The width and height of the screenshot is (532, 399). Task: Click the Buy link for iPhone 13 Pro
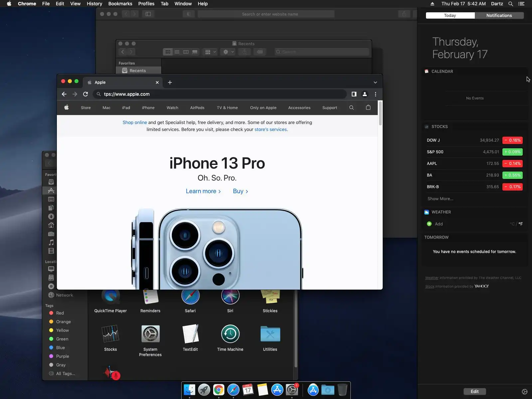click(240, 191)
